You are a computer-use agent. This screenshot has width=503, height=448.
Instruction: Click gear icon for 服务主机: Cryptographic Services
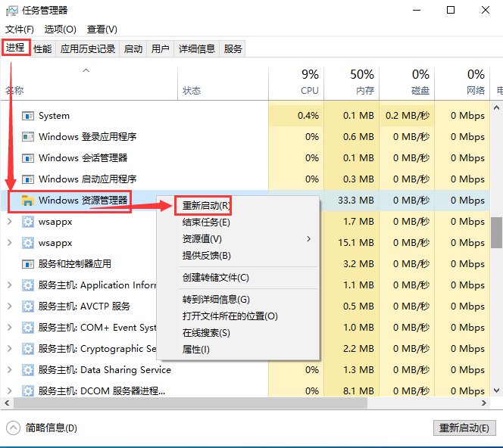pos(28,349)
